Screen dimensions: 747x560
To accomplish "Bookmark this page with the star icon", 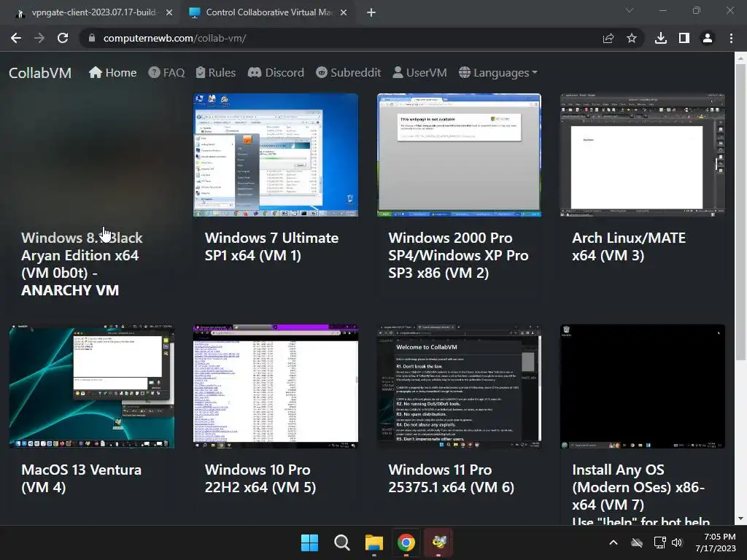I will (631, 38).
